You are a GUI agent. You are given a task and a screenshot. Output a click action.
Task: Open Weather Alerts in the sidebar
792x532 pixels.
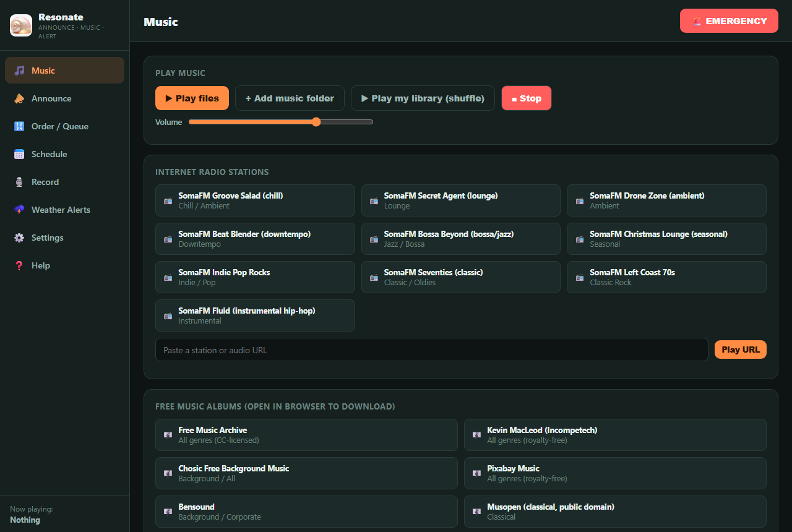tap(64, 210)
